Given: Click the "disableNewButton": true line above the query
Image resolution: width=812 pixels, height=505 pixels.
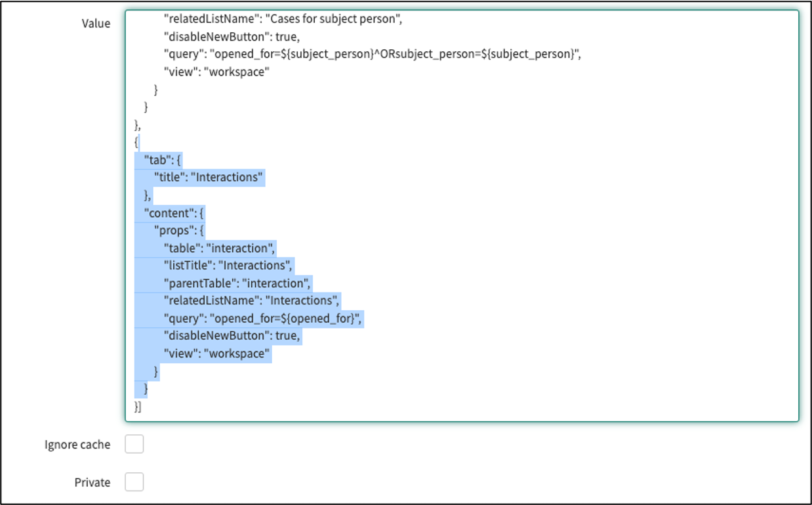Looking at the screenshot, I should click(x=232, y=37).
